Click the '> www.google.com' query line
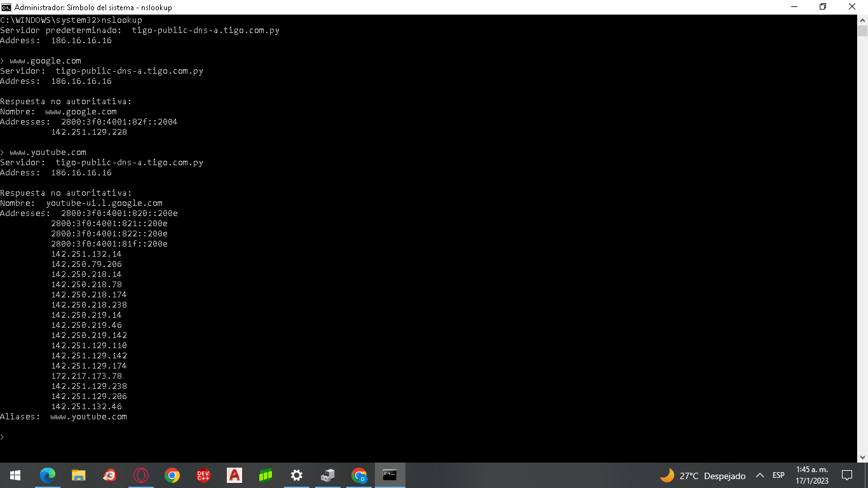The width and height of the screenshot is (868, 488). pyautogui.click(x=41, y=61)
